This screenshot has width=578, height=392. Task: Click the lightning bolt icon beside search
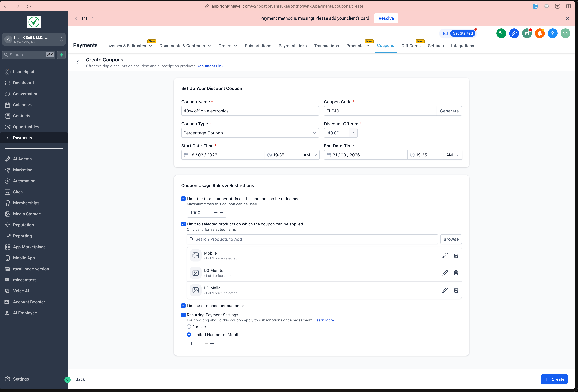point(61,55)
